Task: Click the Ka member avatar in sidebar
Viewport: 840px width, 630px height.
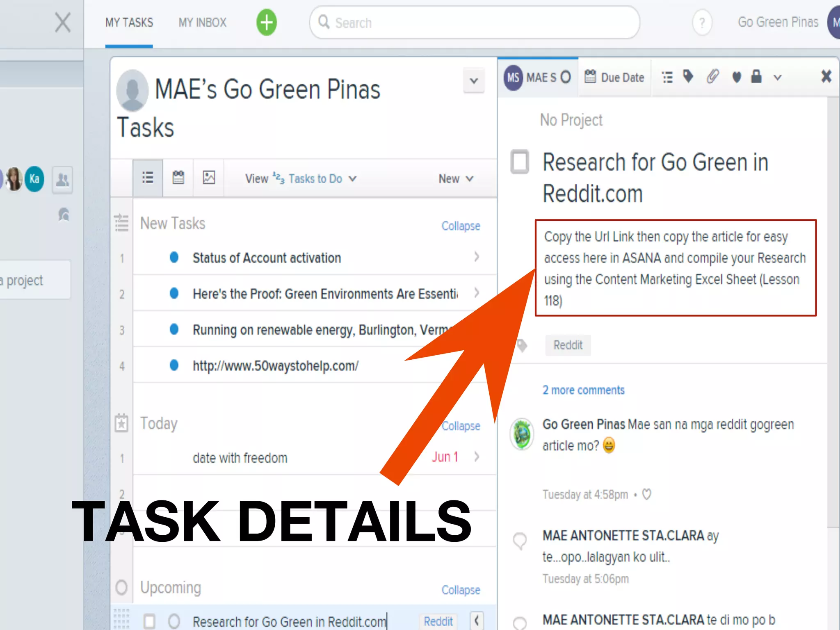Action: (x=34, y=179)
